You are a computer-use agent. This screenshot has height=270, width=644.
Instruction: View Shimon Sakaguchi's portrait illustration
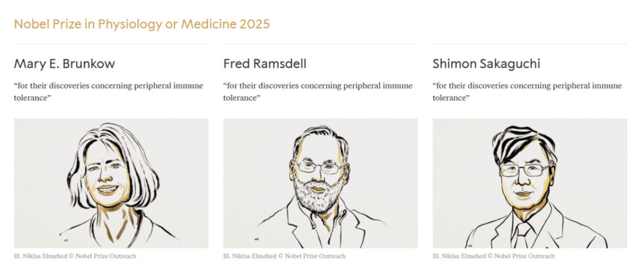pyautogui.click(x=530, y=183)
